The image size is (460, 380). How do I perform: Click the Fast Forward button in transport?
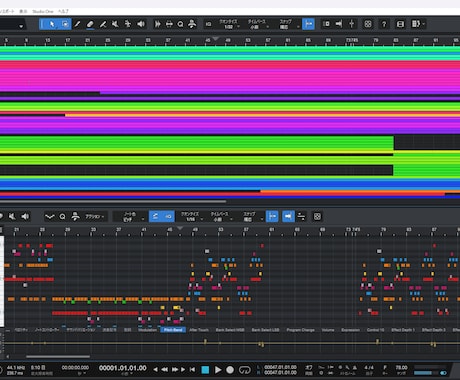coord(175,369)
